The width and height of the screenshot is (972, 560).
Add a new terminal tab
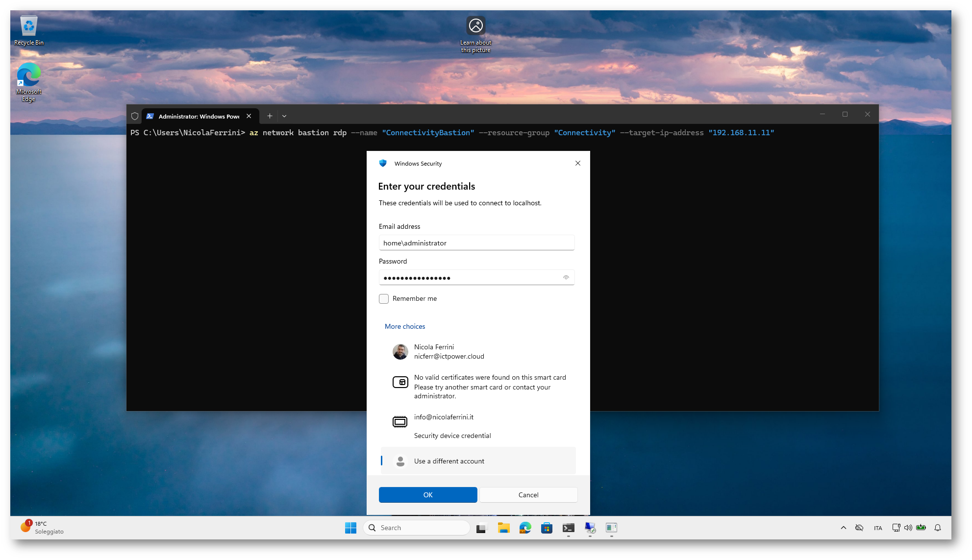coord(270,116)
